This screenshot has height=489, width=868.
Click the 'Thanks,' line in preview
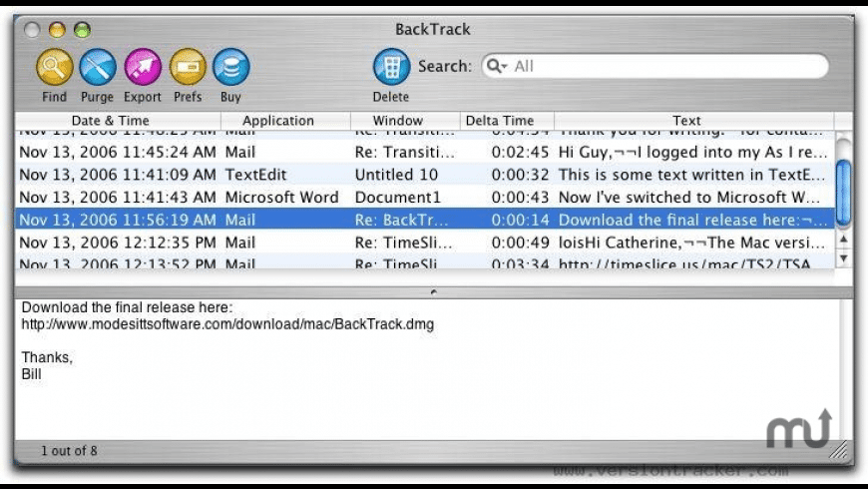coord(47,357)
